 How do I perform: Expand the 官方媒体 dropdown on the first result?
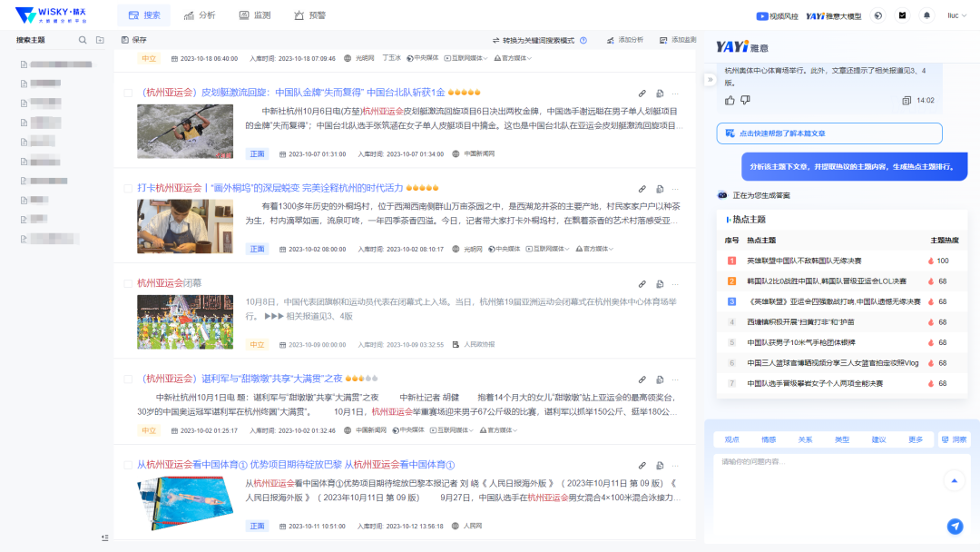[x=514, y=58]
